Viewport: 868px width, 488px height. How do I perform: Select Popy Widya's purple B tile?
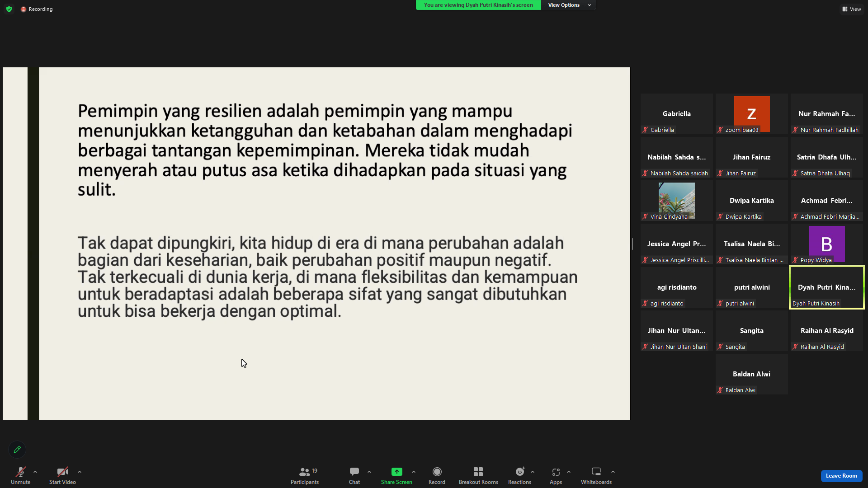tap(827, 244)
